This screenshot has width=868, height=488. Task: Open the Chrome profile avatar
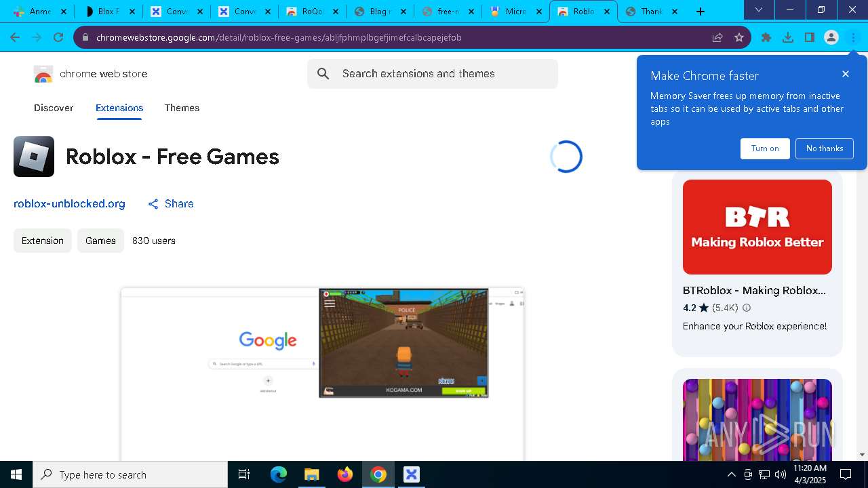pos(831,37)
